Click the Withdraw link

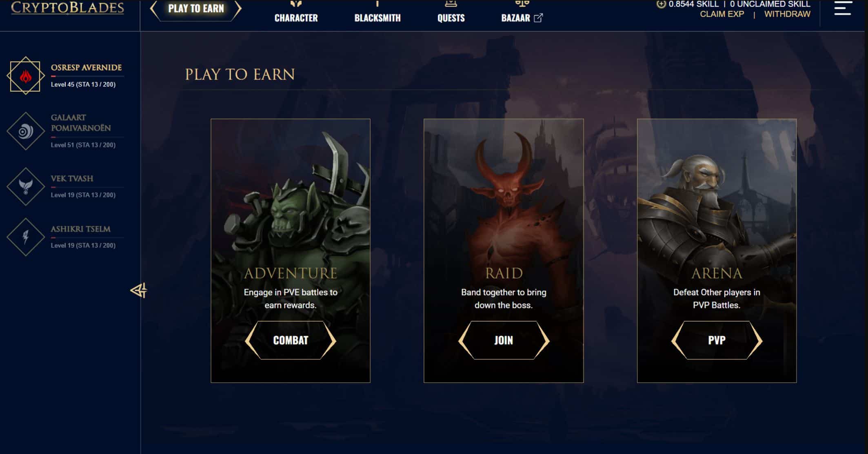787,14
